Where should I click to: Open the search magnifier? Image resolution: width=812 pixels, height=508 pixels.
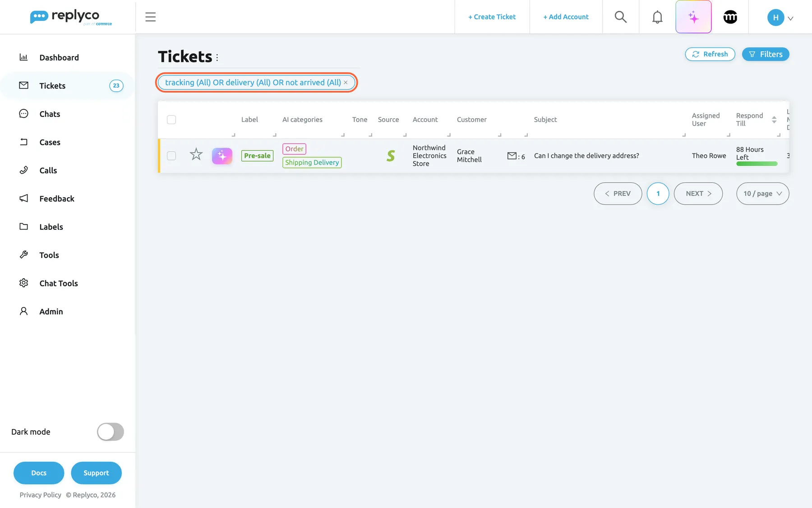click(x=621, y=17)
